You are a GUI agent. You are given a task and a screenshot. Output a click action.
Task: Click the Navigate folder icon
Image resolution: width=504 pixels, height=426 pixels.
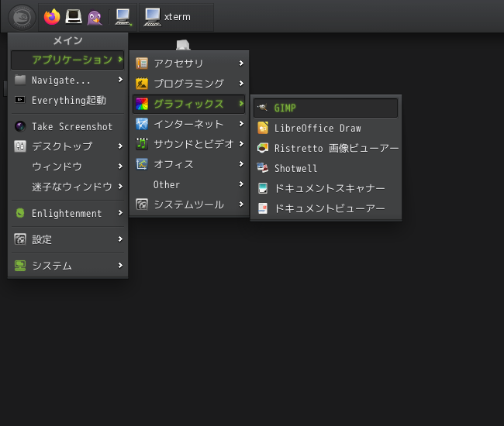20,80
